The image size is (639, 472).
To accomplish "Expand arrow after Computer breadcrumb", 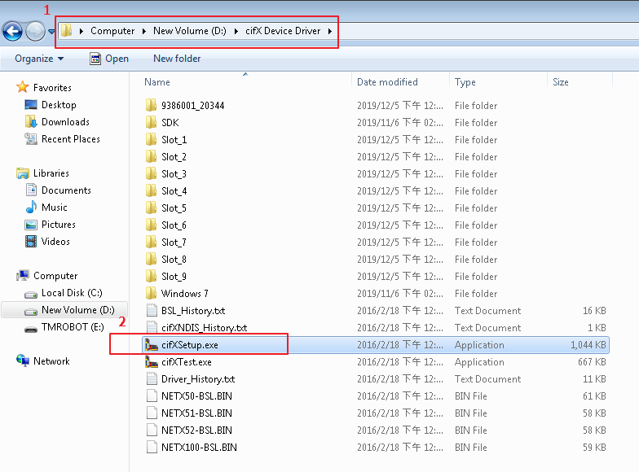I will 144,31.
